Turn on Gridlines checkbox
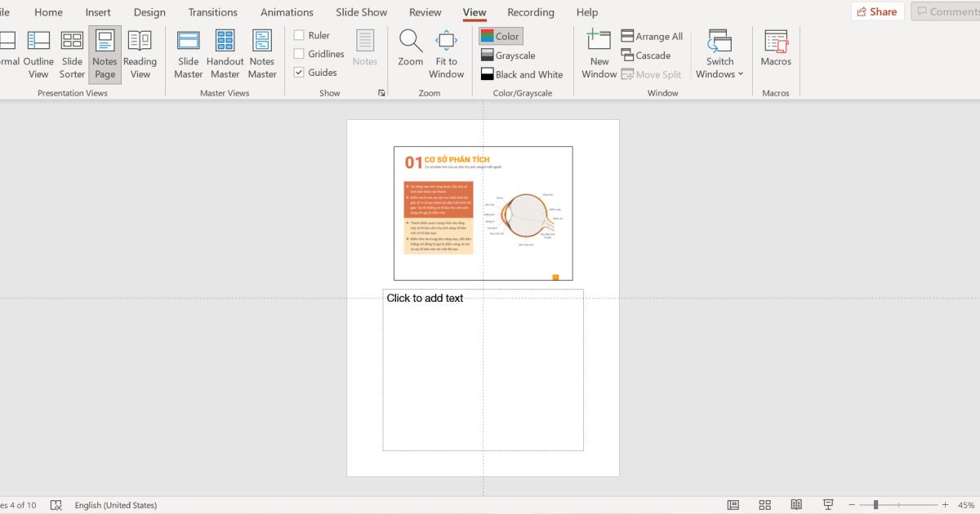This screenshot has height=514, width=980. (x=299, y=54)
